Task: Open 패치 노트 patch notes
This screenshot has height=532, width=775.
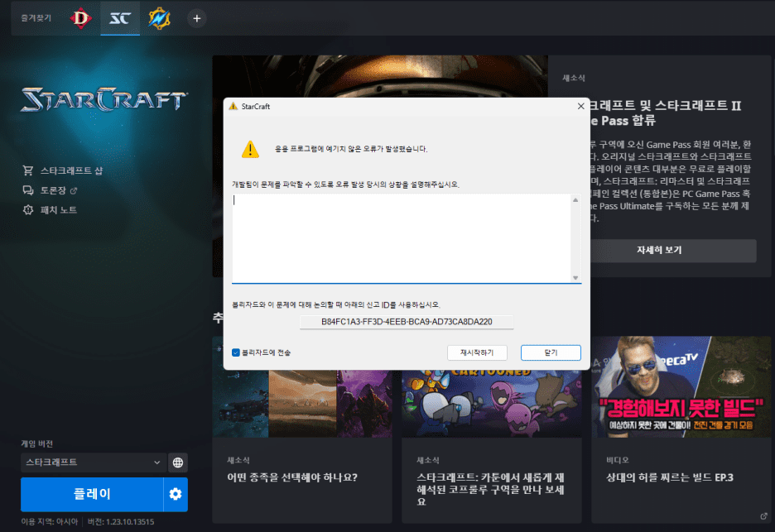Action: pyautogui.click(x=59, y=210)
